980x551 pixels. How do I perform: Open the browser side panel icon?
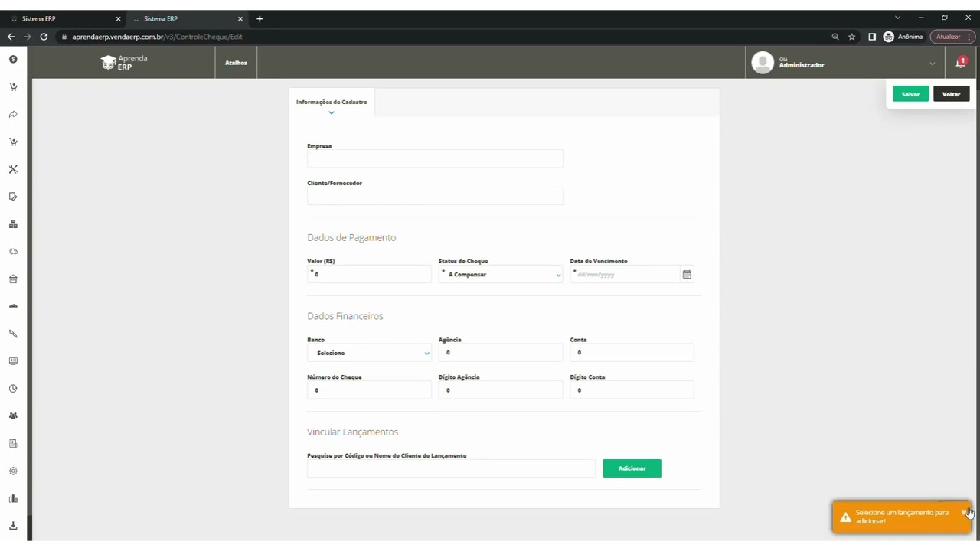point(871,37)
